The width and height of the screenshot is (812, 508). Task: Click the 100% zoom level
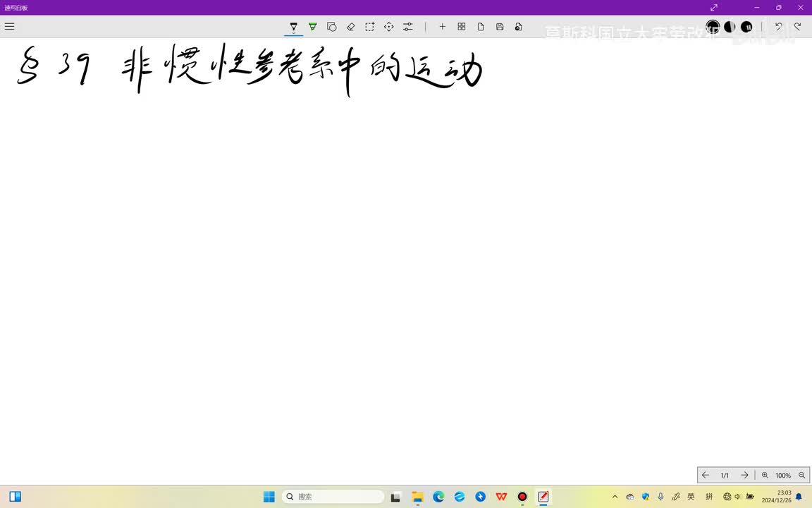tap(783, 476)
